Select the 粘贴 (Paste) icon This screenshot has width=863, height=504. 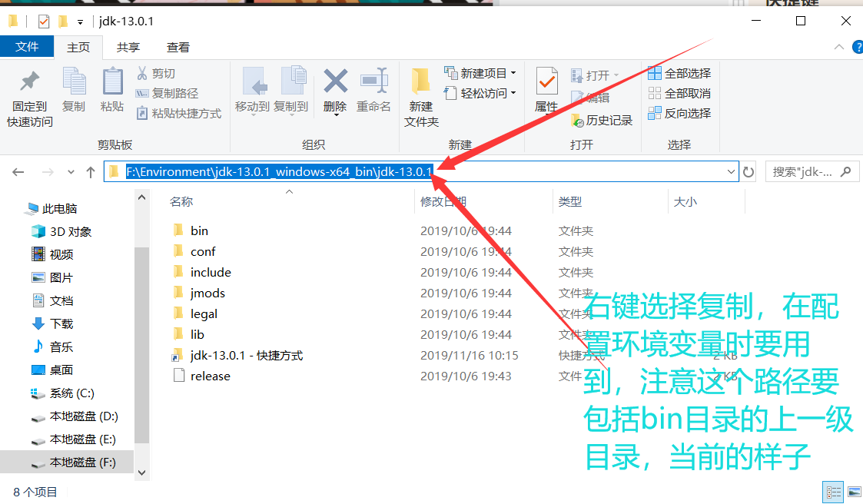tap(111, 92)
